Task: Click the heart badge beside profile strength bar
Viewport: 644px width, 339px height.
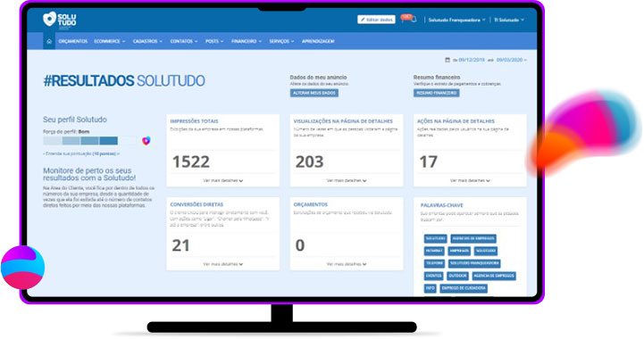Action: pyautogui.click(x=146, y=141)
